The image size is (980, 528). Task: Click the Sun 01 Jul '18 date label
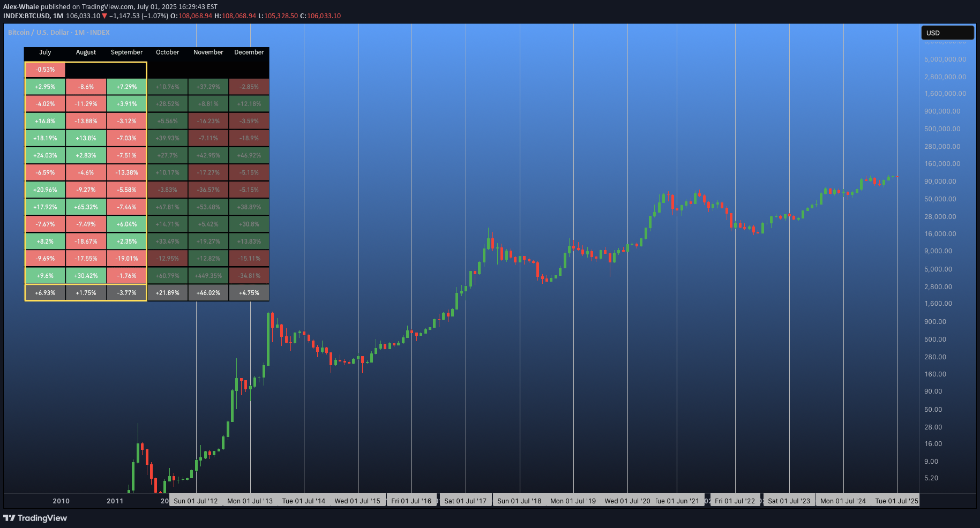519,501
